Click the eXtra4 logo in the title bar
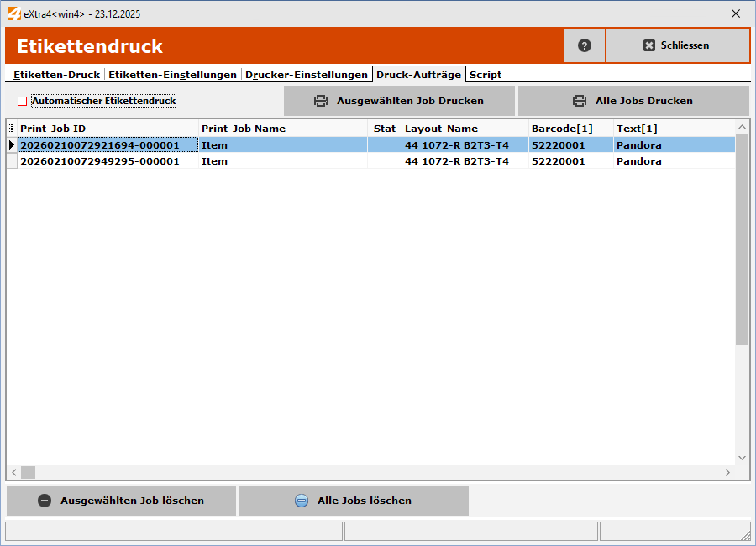This screenshot has height=546, width=756. pos(14,13)
